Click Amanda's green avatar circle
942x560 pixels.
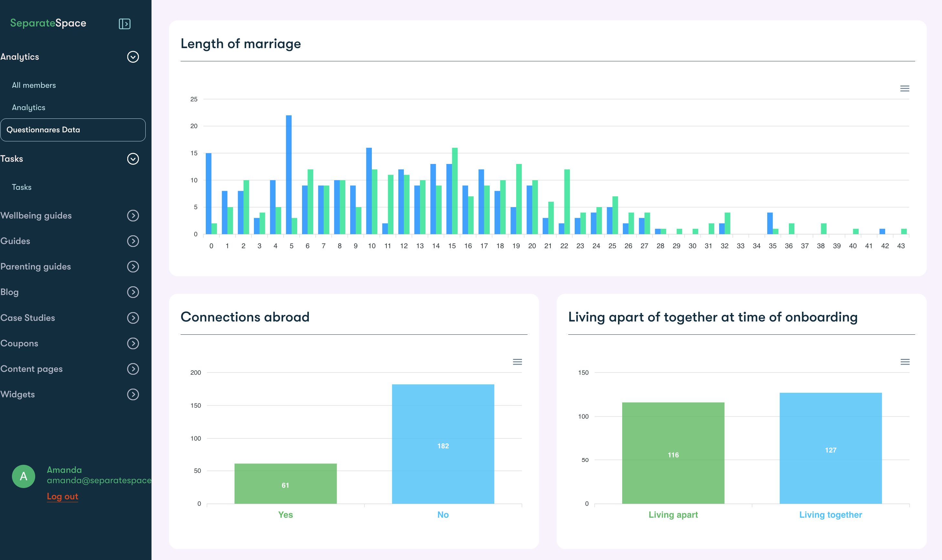click(x=23, y=476)
